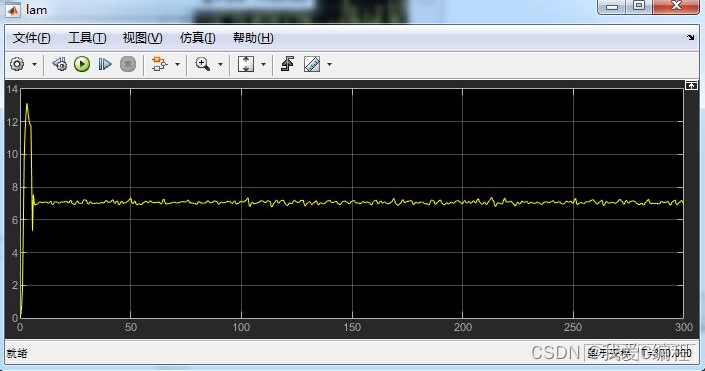Image resolution: width=705 pixels, height=371 pixels.
Task: Open the scope configuration properties gear icon
Action: tap(17, 64)
